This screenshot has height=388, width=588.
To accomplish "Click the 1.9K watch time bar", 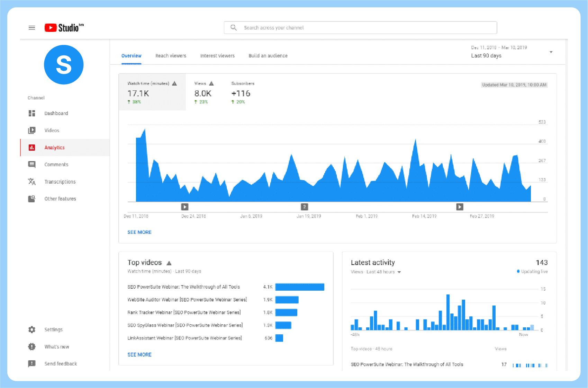I will tap(287, 300).
